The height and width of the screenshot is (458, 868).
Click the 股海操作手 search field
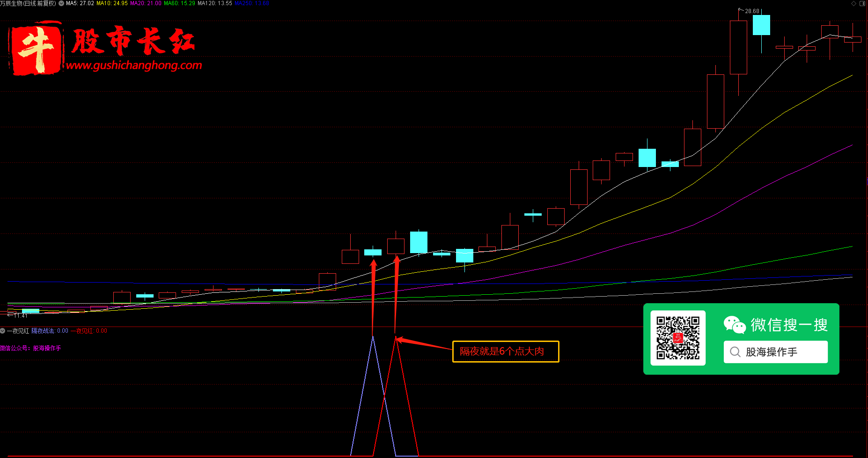pyautogui.click(x=775, y=352)
